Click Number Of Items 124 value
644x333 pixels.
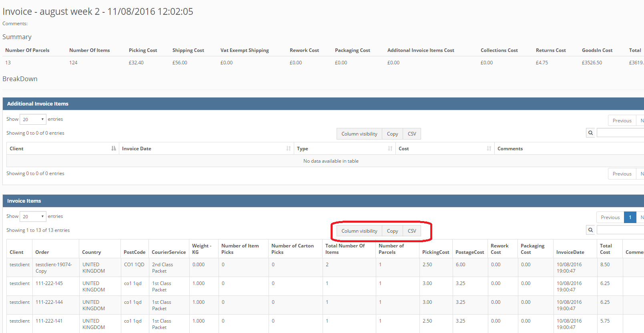[x=73, y=63]
